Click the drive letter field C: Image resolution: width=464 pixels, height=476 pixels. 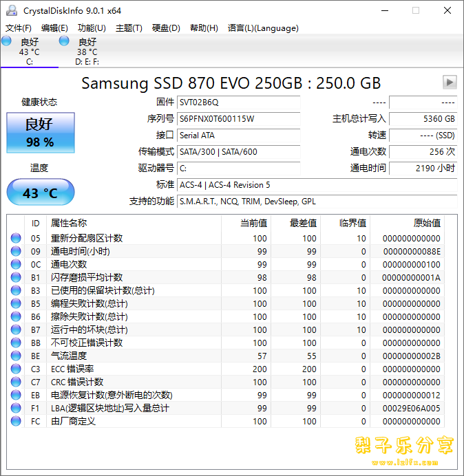(x=239, y=168)
